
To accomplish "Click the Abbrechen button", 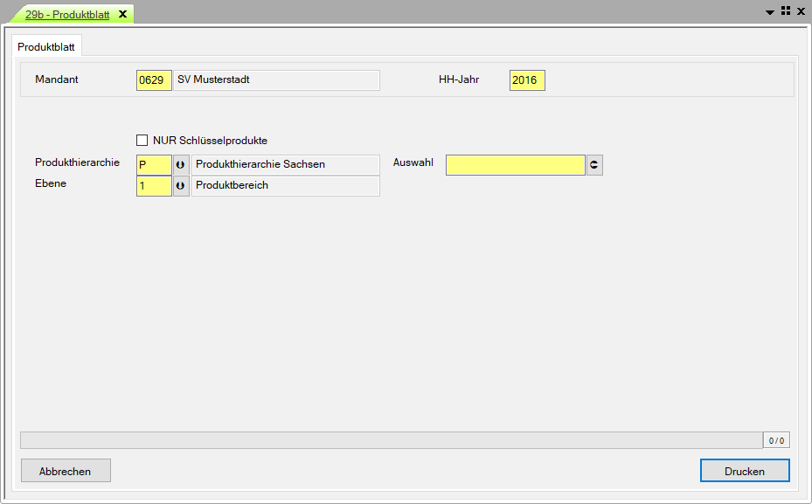I will click(66, 471).
